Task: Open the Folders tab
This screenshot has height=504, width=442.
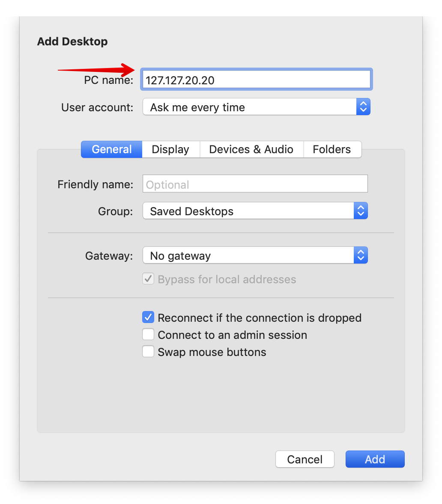Action: [332, 149]
